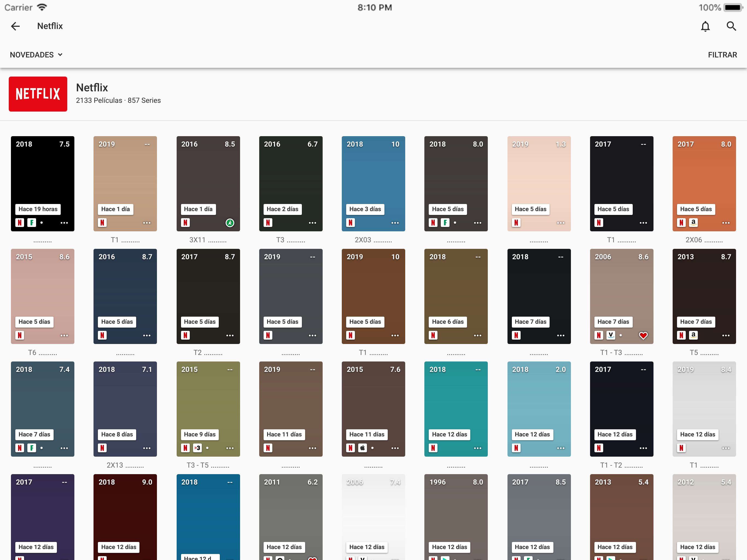This screenshot has width=747, height=560.
Task: Open the NOVEDADES sort dropdown
Action: point(36,55)
